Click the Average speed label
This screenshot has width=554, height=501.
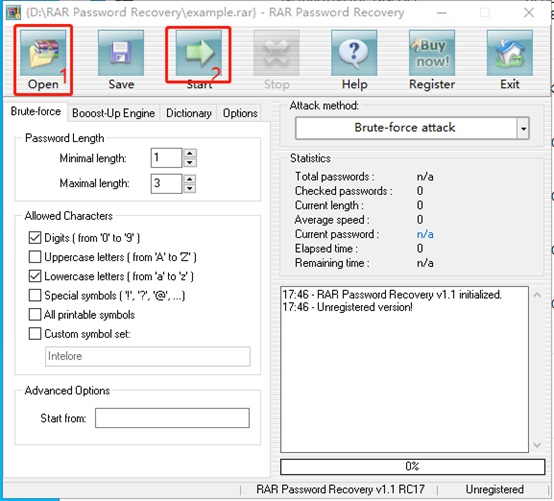pos(332,220)
